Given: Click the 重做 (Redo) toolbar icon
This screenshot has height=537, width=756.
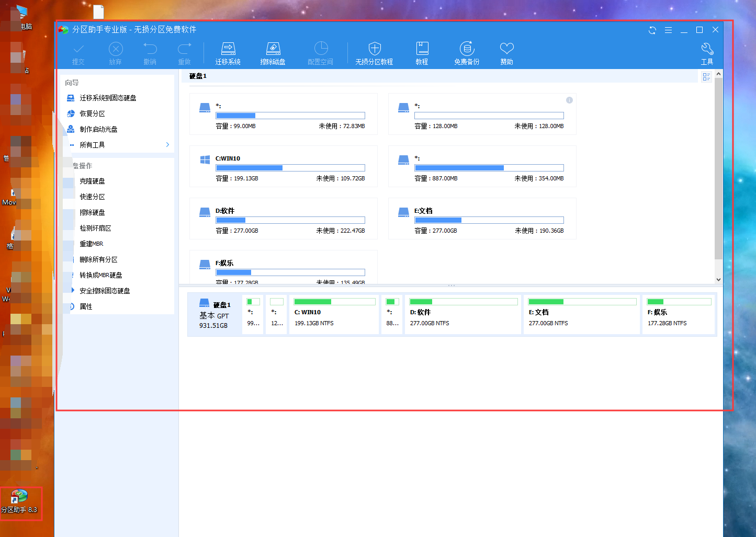Looking at the screenshot, I should 185,53.
